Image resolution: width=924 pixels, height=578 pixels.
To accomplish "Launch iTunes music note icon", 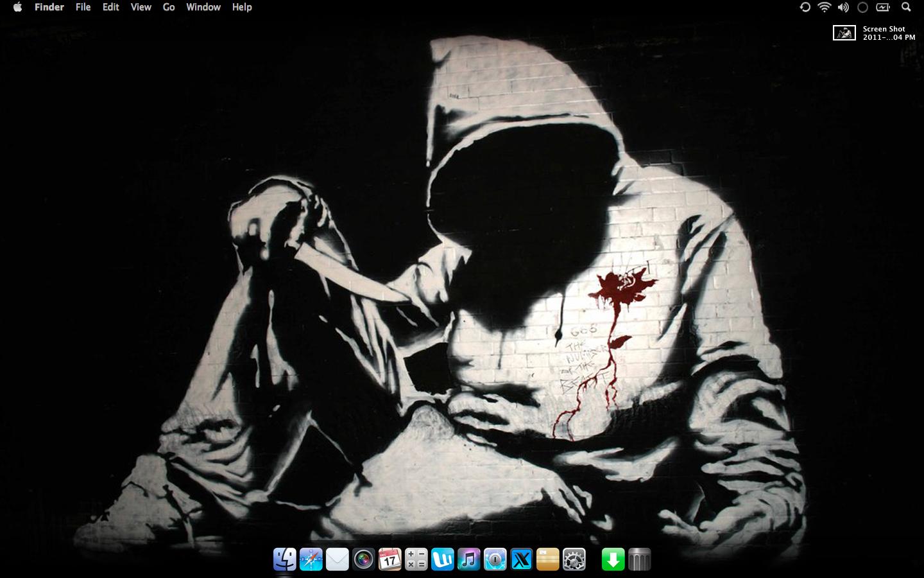I will 469,559.
